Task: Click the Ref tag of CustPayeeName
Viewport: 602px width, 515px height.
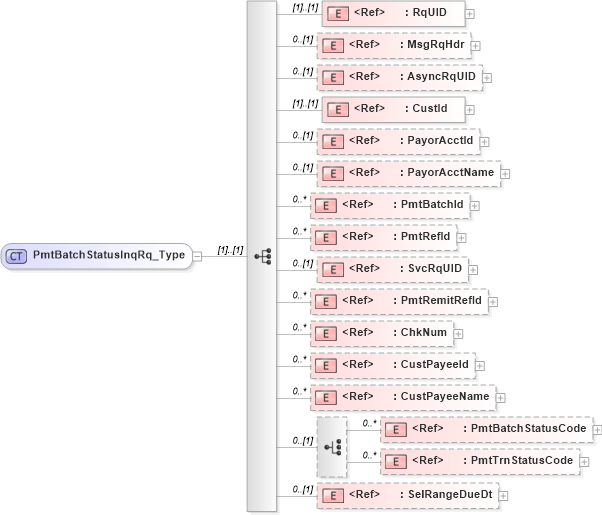Action: pos(357,396)
